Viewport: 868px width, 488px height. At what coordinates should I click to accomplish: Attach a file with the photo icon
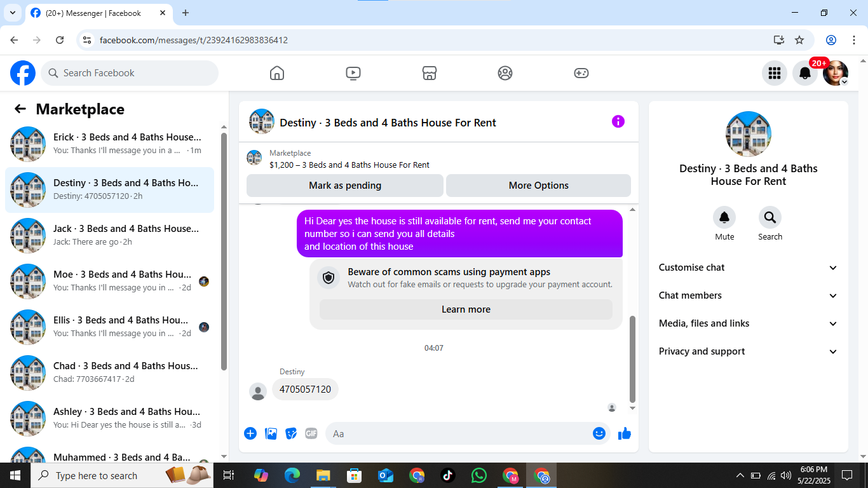coord(271,433)
